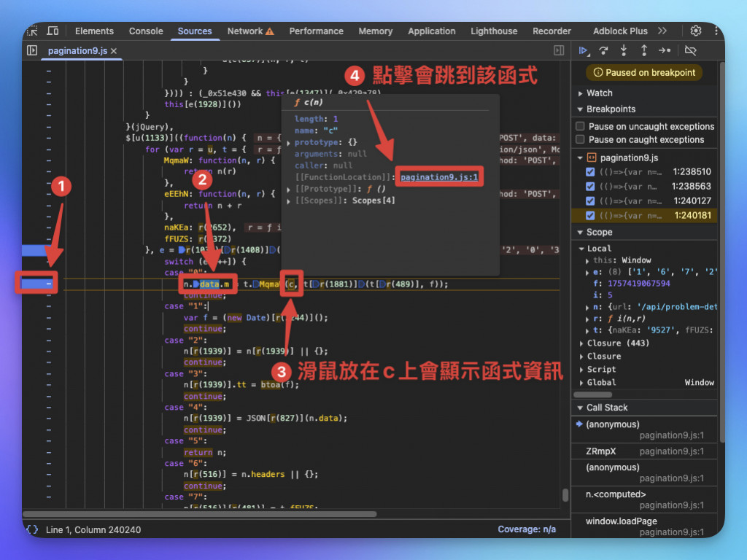This screenshot has width=747, height=560.
Task: Step out of current function
Action: tap(643, 50)
